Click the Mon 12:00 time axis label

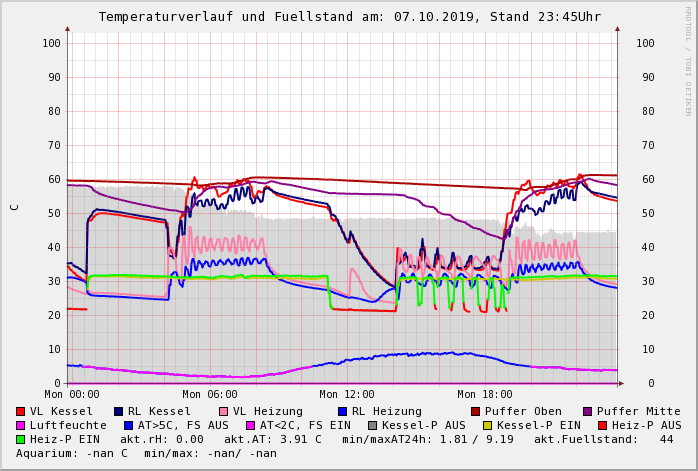click(x=347, y=395)
